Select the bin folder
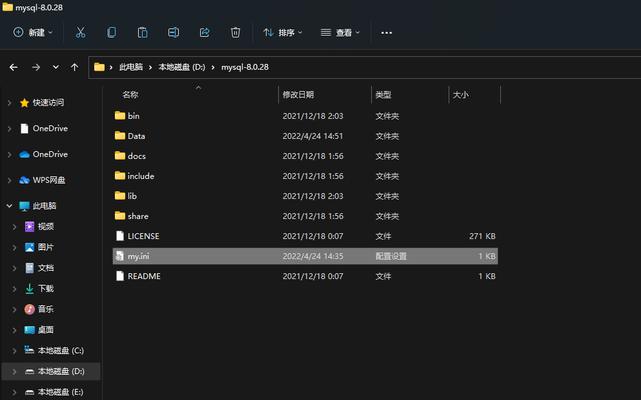This screenshot has width=641, height=400. 305,116
